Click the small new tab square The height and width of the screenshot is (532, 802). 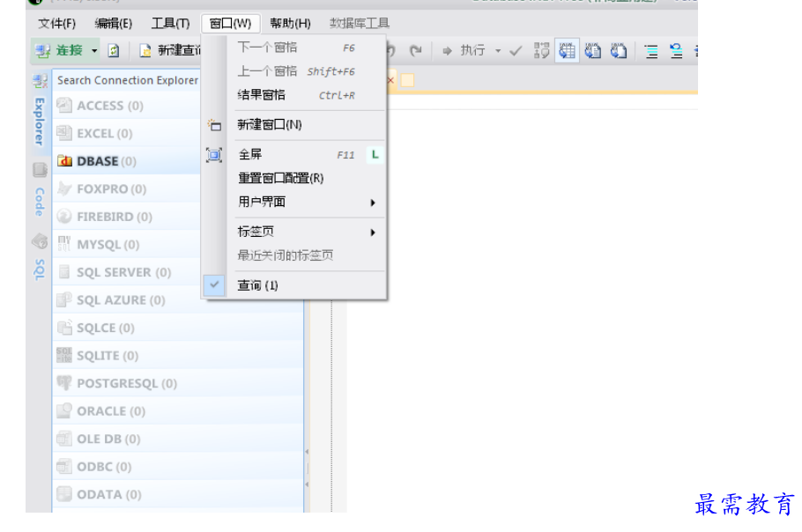[407, 80]
